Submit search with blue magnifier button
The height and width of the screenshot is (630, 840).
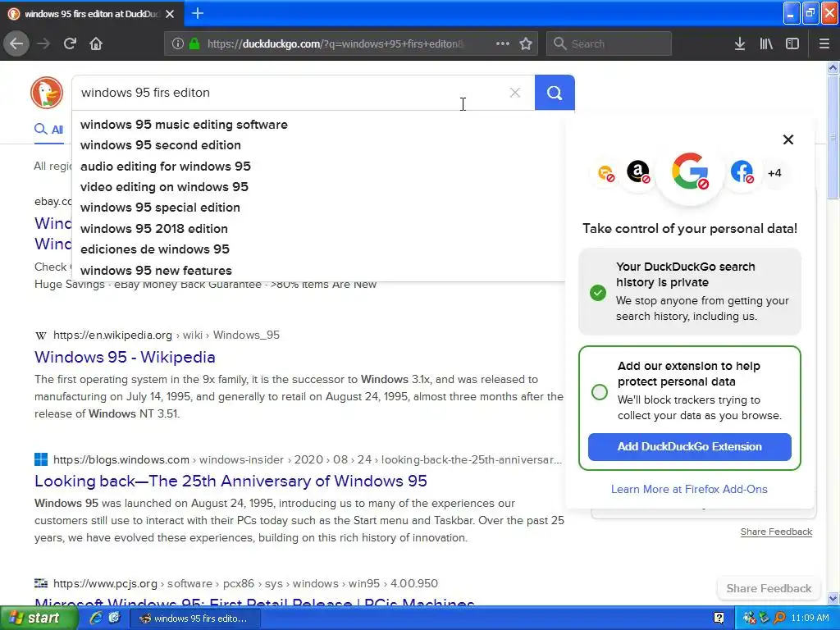pos(555,93)
